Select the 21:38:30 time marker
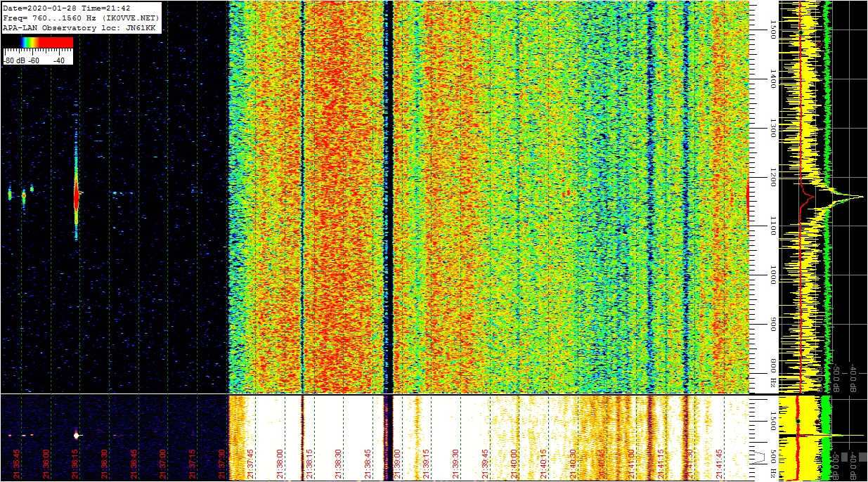This screenshot has height=482, width=868. coord(339,464)
